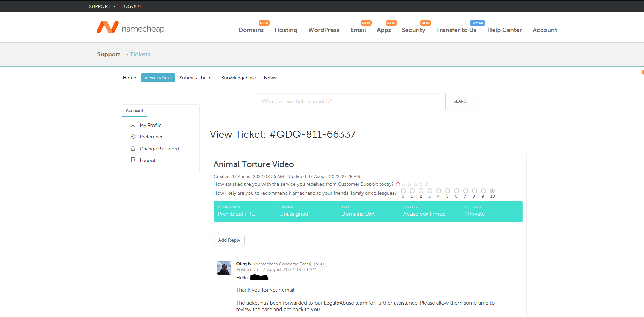Image resolution: width=644 pixels, height=317 pixels.
Task: Click the Status value 'Abuse confirmed'
Action: (x=424, y=214)
